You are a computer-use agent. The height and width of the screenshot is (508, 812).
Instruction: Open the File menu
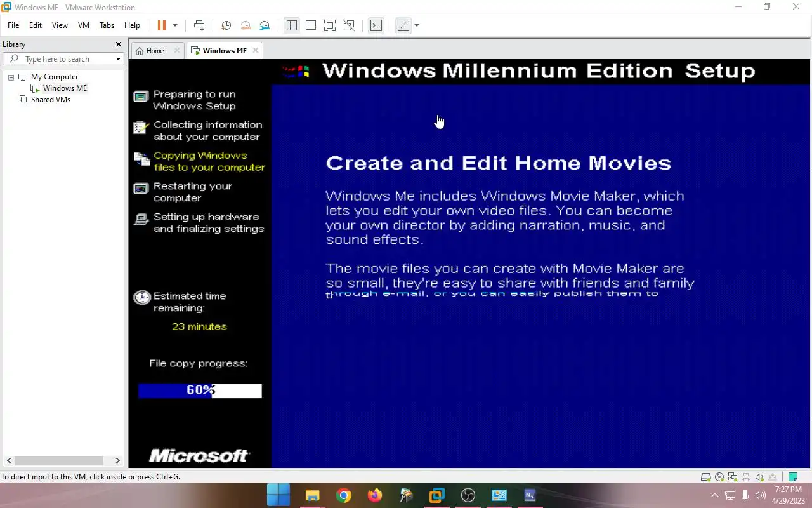click(x=13, y=25)
